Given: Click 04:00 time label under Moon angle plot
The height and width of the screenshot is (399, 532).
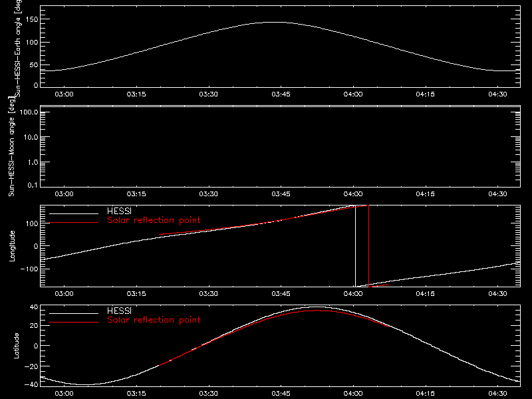Looking at the screenshot, I should coord(353,194).
